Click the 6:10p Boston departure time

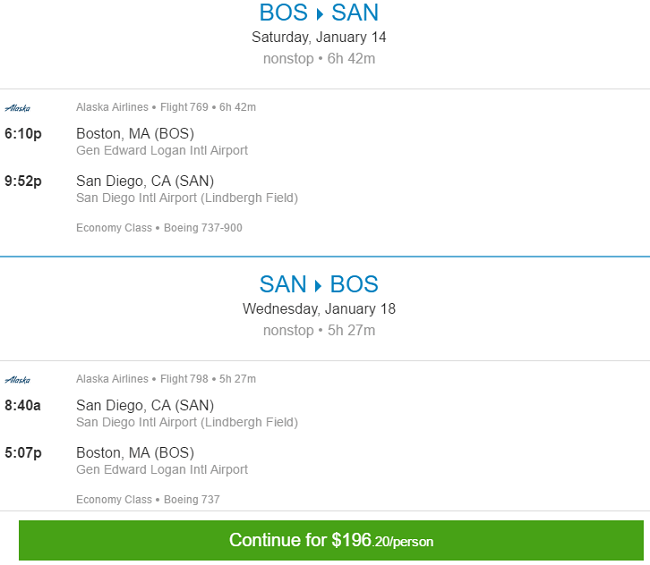(23, 134)
